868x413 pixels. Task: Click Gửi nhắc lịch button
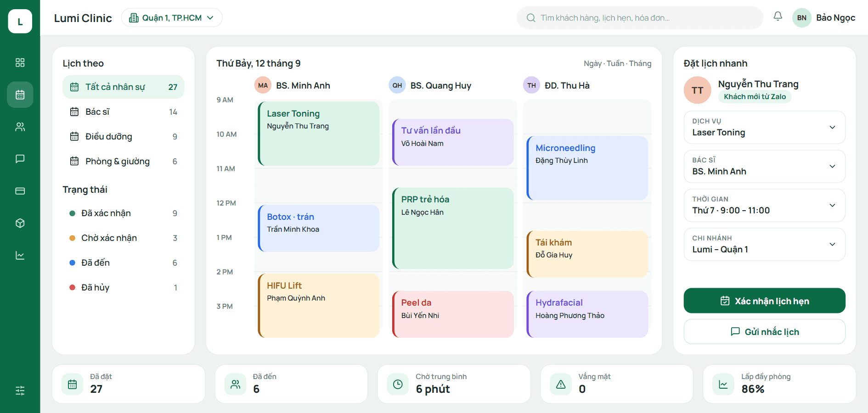point(764,331)
